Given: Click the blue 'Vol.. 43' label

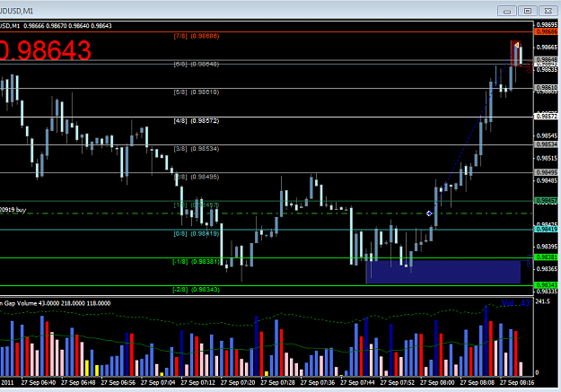Looking at the screenshot, I should pos(515,303).
